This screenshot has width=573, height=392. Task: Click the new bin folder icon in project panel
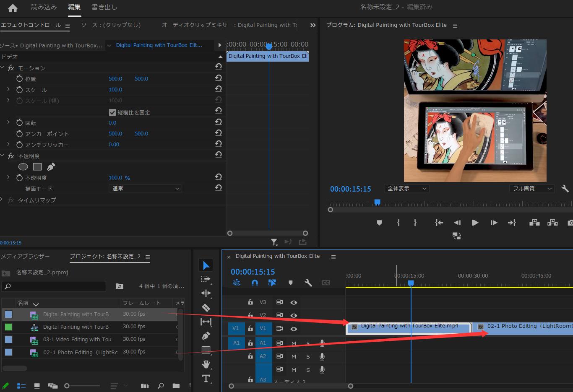[x=176, y=385]
